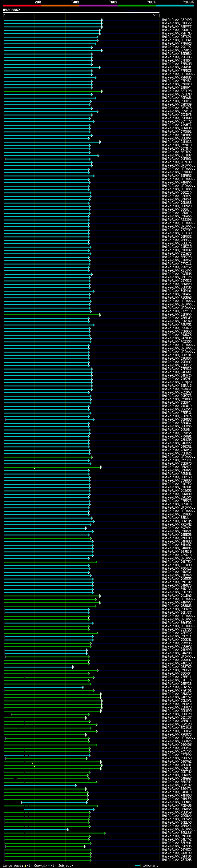Select the UniRef100_B3S7B3 label
Image resolution: width=197 pixels, height=868 pixels.
coord(177,629)
